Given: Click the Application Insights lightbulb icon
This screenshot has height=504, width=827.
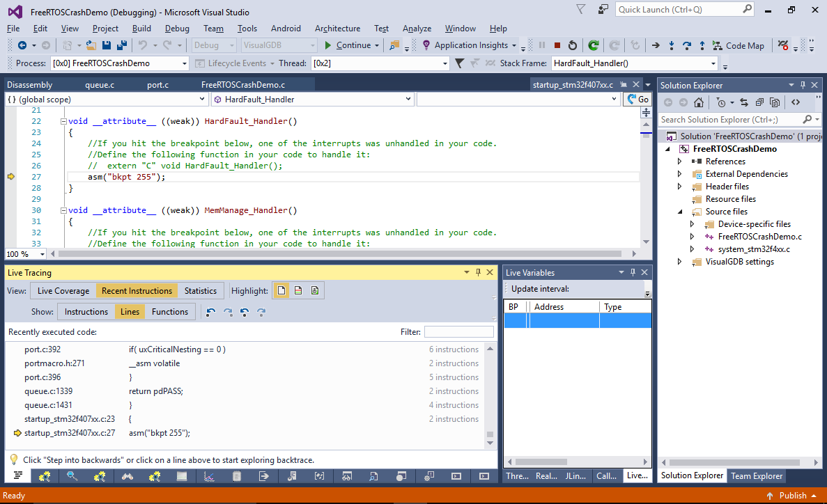Looking at the screenshot, I should pyautogui.click(x=426, y=45).
